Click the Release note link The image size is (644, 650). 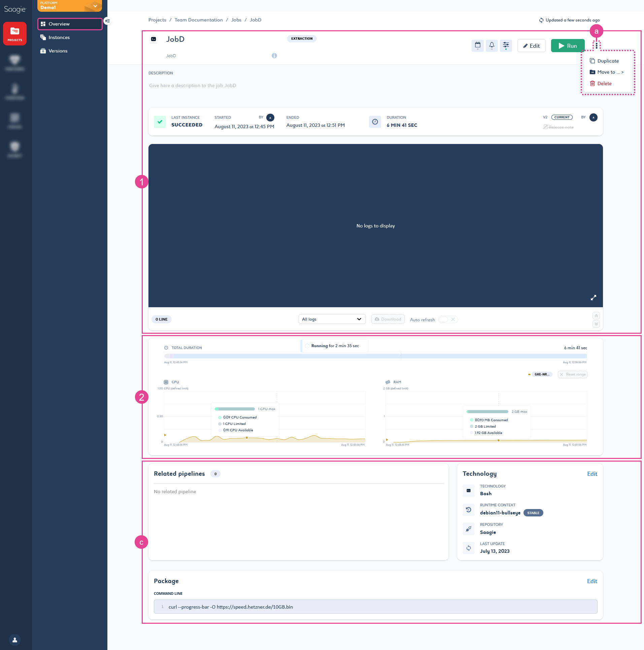pos(558,127)
